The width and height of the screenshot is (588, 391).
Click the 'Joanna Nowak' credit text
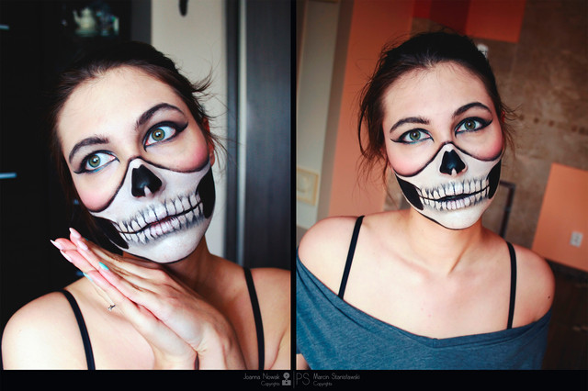[x=261, y=376]
